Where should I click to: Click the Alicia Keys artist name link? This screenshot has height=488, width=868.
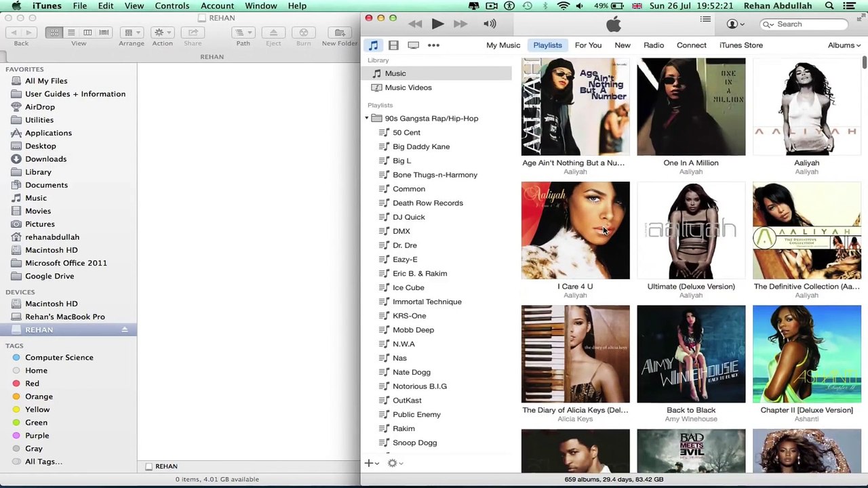(575, 419)
